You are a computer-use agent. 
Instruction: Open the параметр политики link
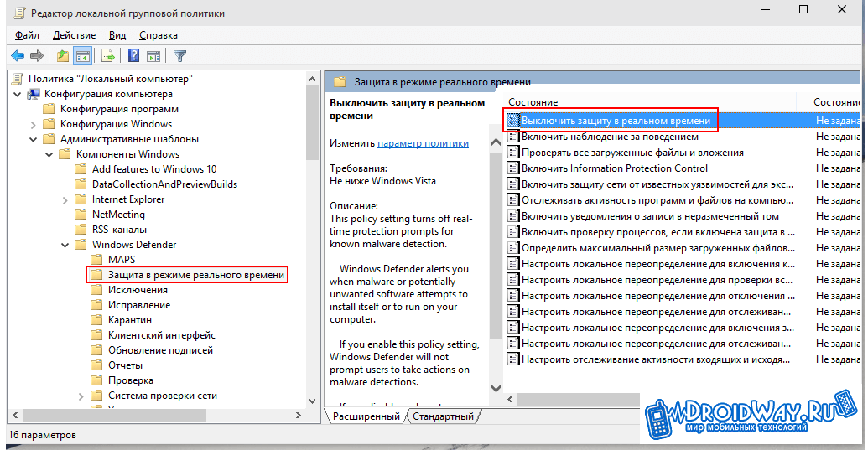(423, 143)
